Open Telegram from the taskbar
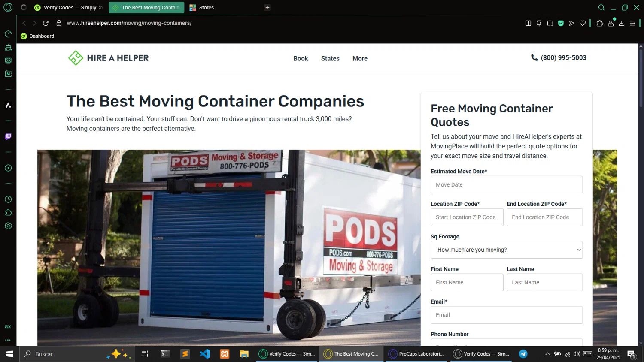The width and height of the screenshot is (644, 362). (523, 354)
